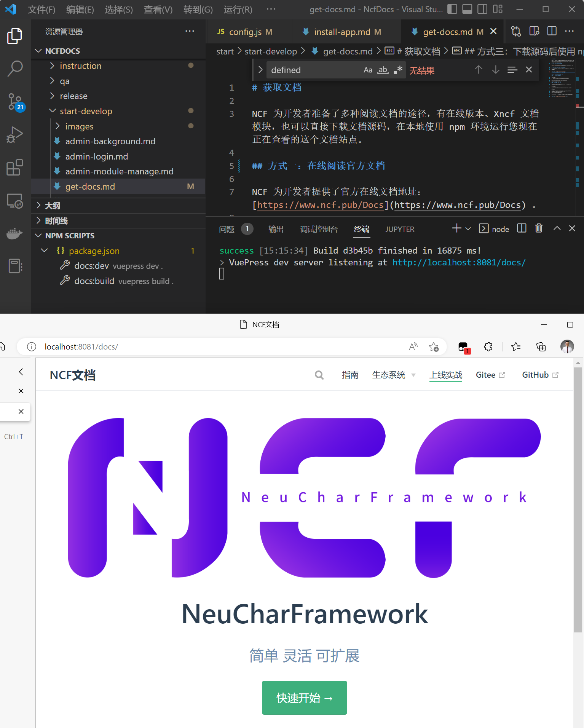Open GitHub external link in navbar
Viewport: 584px width, 728px height.
coord(540,375)
